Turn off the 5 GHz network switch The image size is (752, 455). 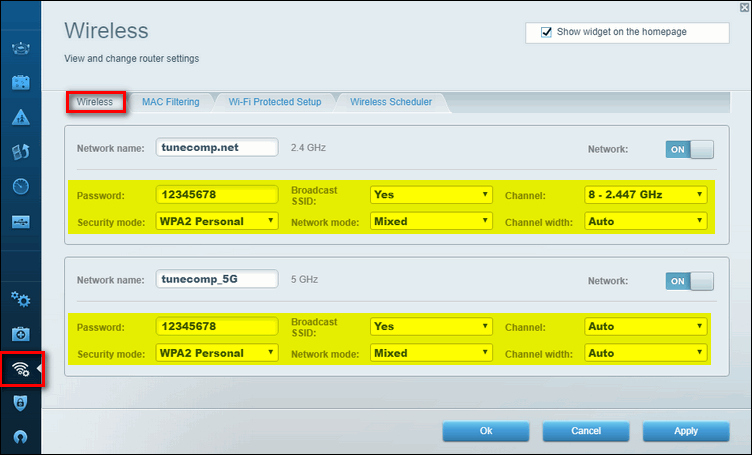[x=690, y=281]
